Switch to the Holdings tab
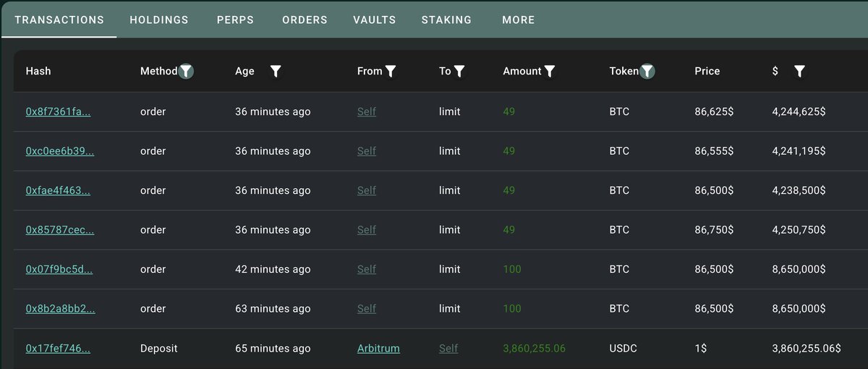868x369 pixels. coord(159,20)
